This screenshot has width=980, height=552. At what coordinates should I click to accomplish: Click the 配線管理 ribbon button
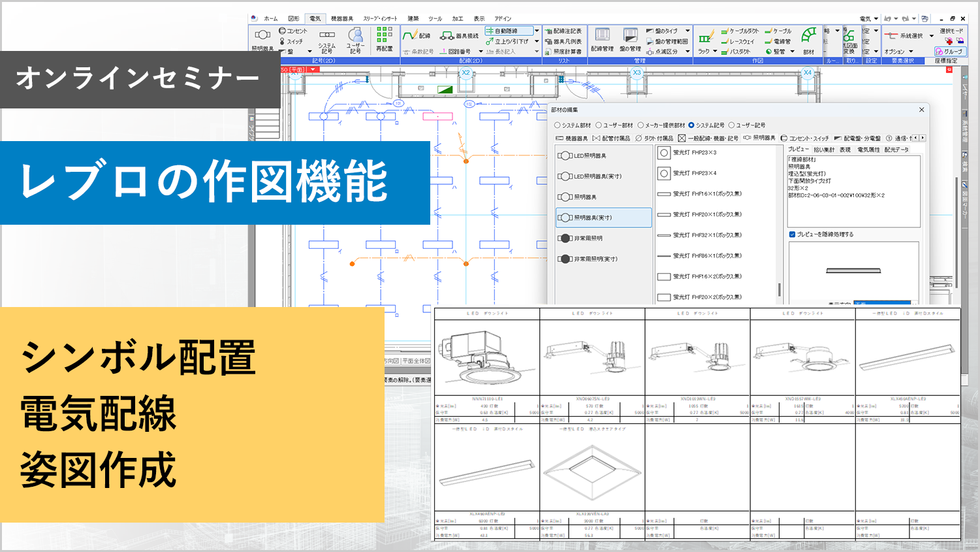click(602, 39)
